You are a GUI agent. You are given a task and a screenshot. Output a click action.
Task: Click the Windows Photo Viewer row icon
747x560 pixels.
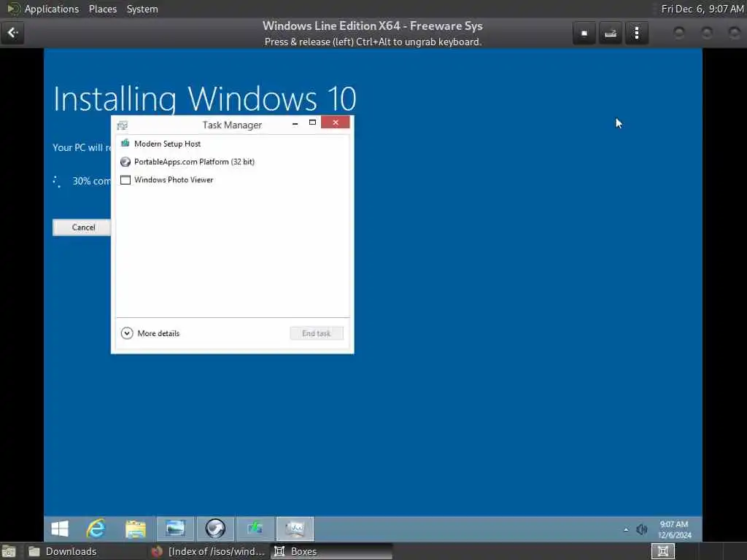pos(125,180)
